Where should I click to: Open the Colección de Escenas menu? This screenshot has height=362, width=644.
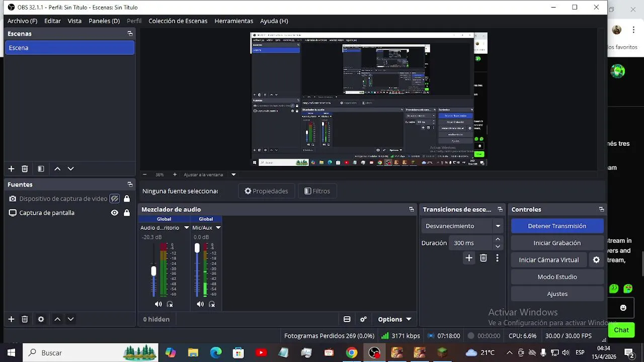pos(178,21)
